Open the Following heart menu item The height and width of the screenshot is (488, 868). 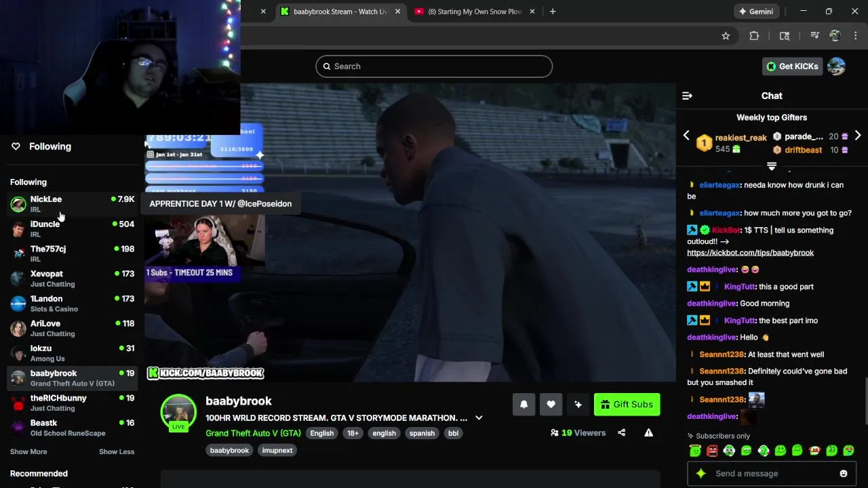(42, 146)
